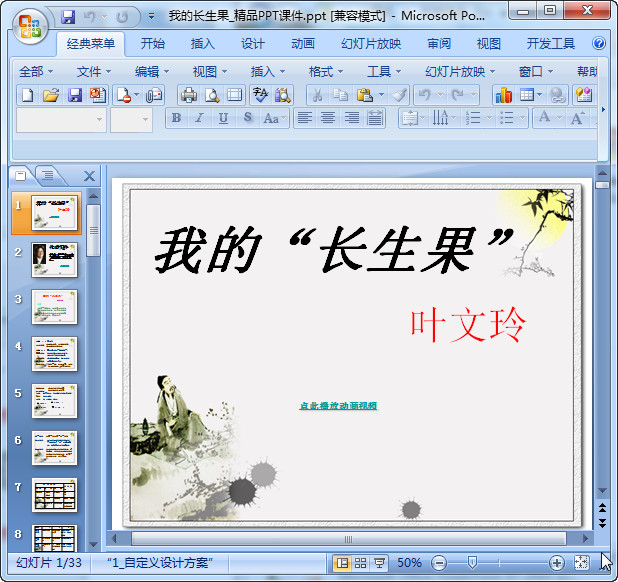The width and height of the screenshot is (618, 582).
Task: Open Customize Quick Access Toolbar dropdown
Action: tap(151, 17)
